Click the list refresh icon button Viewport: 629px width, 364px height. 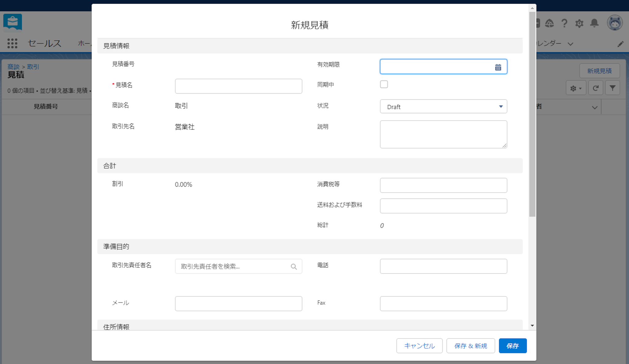point(596,88)
